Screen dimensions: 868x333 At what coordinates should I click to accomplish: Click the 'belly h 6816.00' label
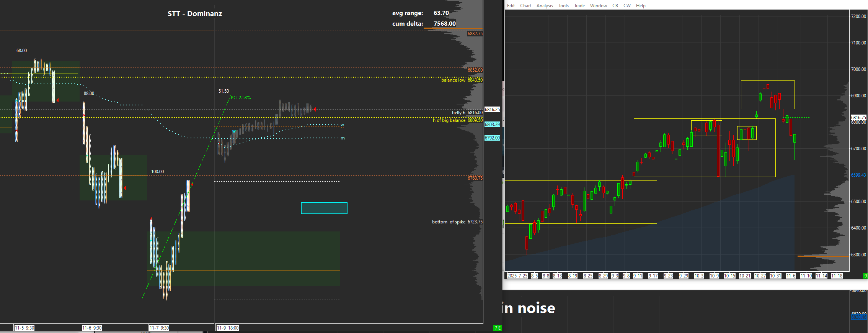coord(467,113)
